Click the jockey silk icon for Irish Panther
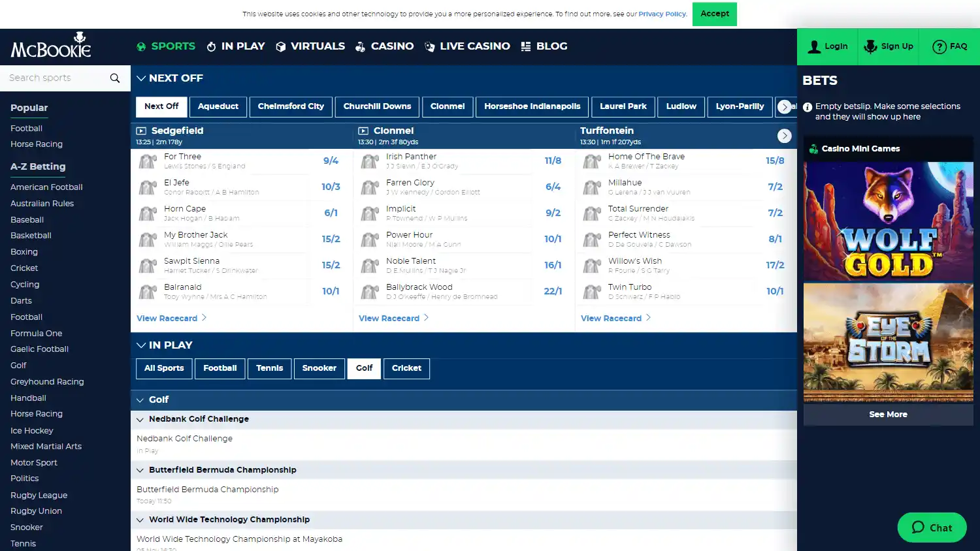Screen dimensions: 980x551 [x=370, y=161]
